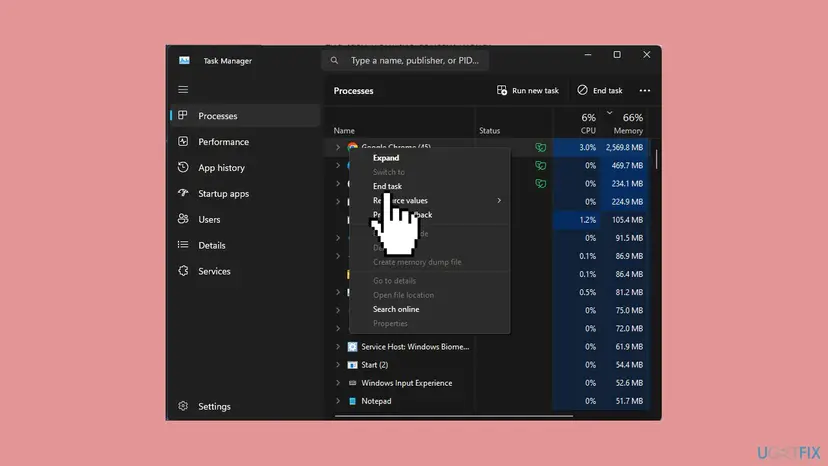Expand the Windows Input Experience row

(x=338, y=383)
